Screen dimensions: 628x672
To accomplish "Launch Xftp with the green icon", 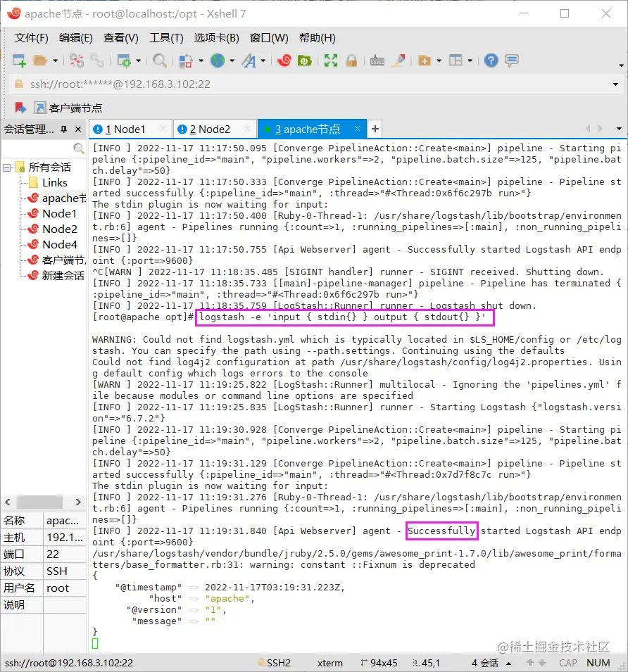I will (x=304, y=61).
